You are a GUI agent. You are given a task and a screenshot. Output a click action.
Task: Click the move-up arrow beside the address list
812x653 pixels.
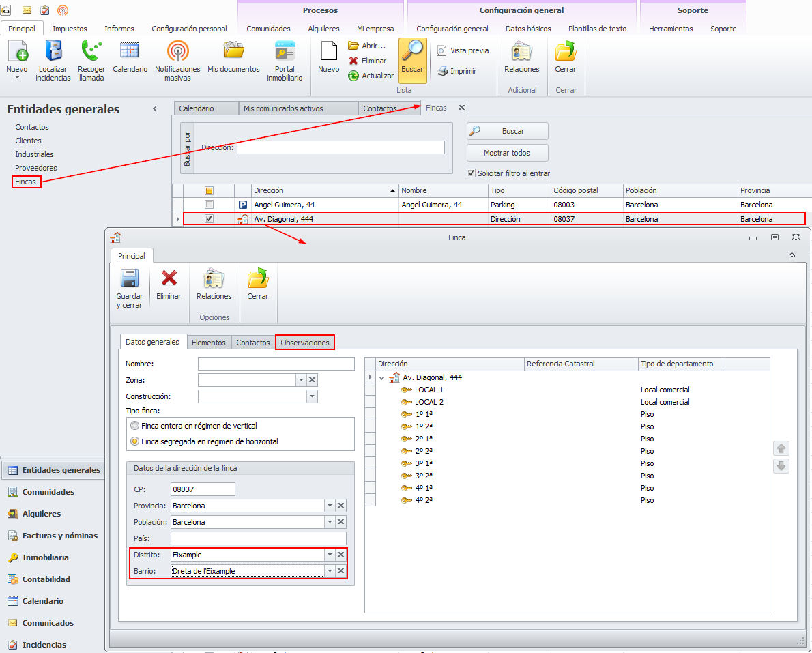point(782,448)
